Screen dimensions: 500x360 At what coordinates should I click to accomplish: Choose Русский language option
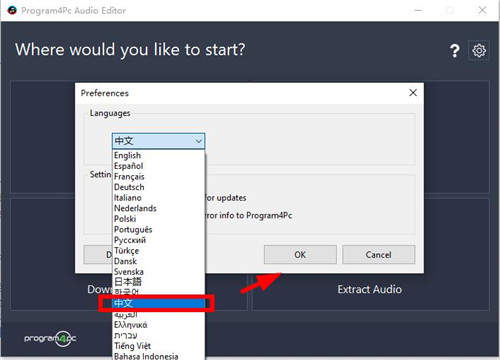pyautogui.click(x=159, y=240)
